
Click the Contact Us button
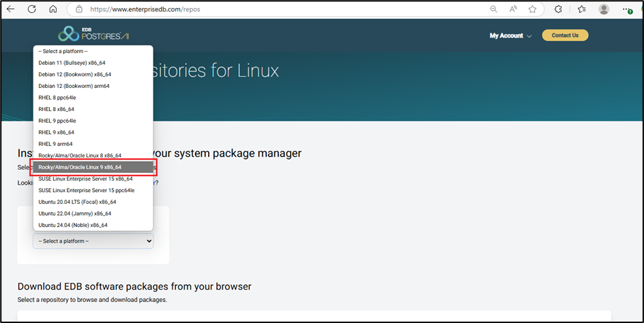pyautogui.click(x=565, y=35)
